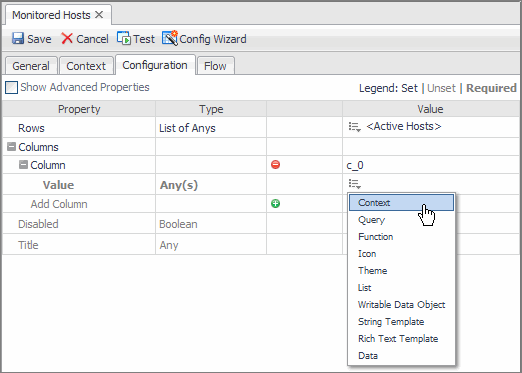Click the list icon beside Active Hosts
The height and width of the screenshot is (373, 522).
[x=355, y=127]
